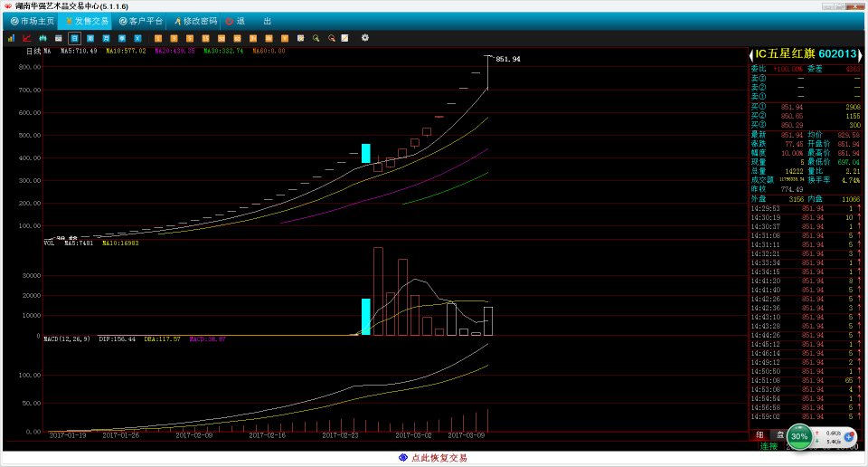
Task: Click the 2017-03-09 date axis label
Action: pos(467,435)
